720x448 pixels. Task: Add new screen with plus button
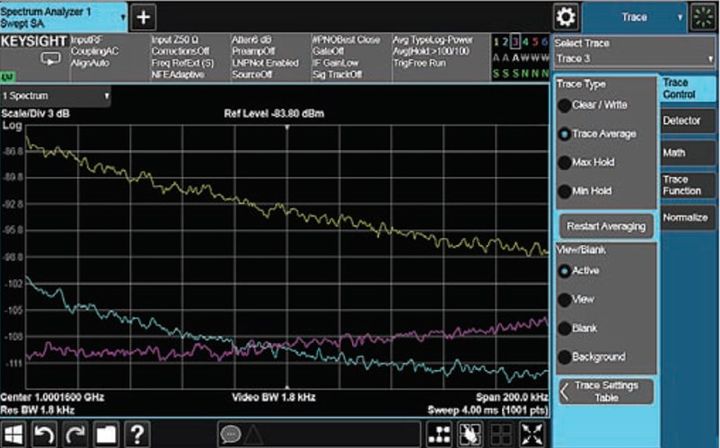pyautogui.click(x=143, y=17)
